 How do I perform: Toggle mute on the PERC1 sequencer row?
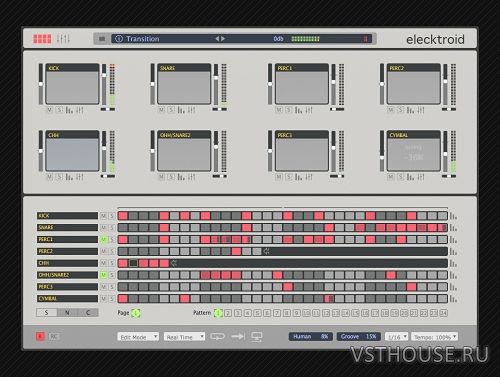[104, 239]
